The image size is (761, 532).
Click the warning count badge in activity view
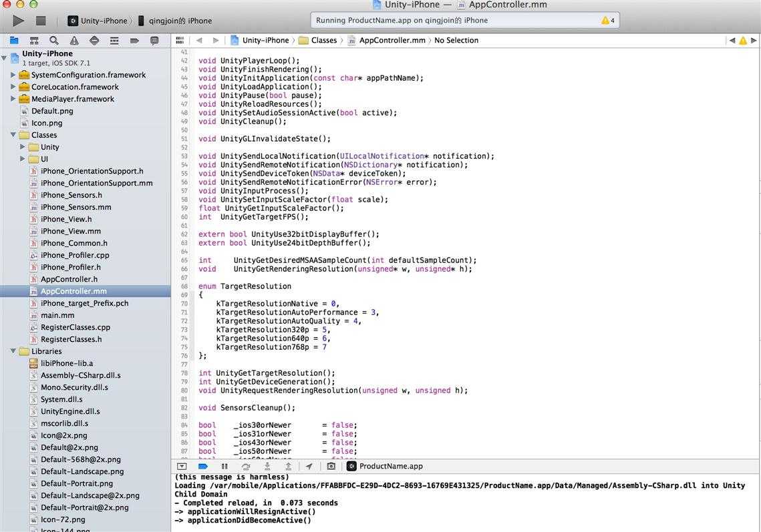(x=607, y=21)
